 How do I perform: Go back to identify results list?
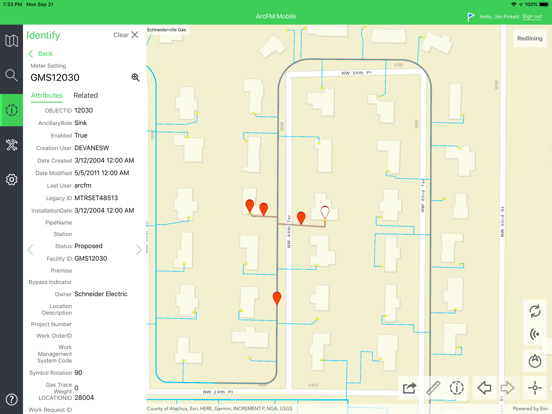tap(40, 54)
